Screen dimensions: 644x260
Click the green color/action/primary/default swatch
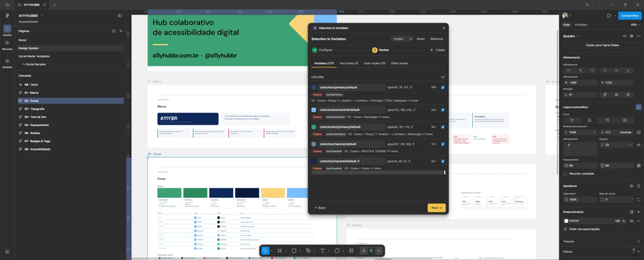[x=314, y=127]
